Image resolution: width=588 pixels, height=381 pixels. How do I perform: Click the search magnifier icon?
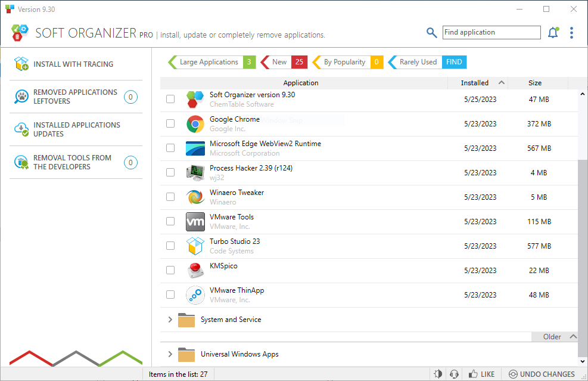pyautogui.click(x=432, y=33)
